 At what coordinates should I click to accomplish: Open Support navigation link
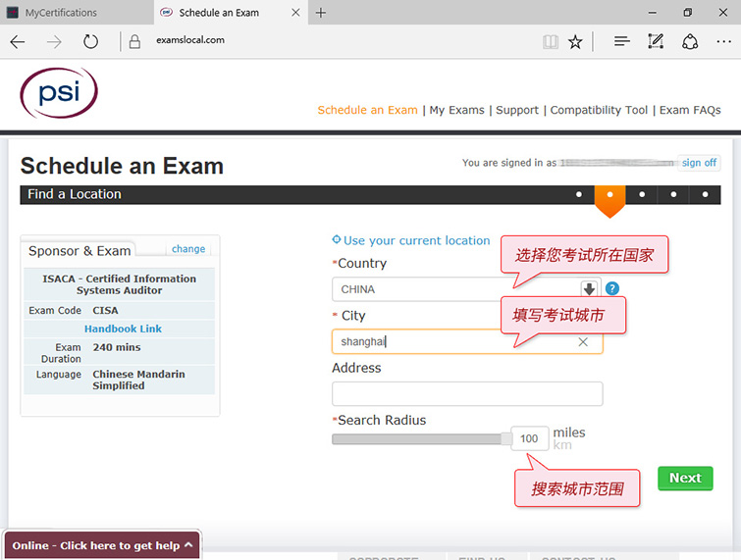click(x=517, y=110)
